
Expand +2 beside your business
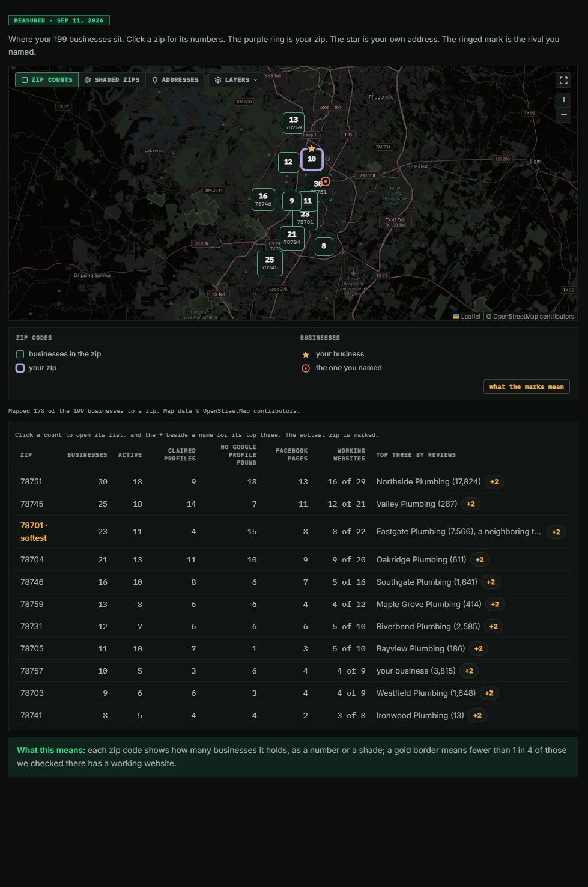[469, 671]
